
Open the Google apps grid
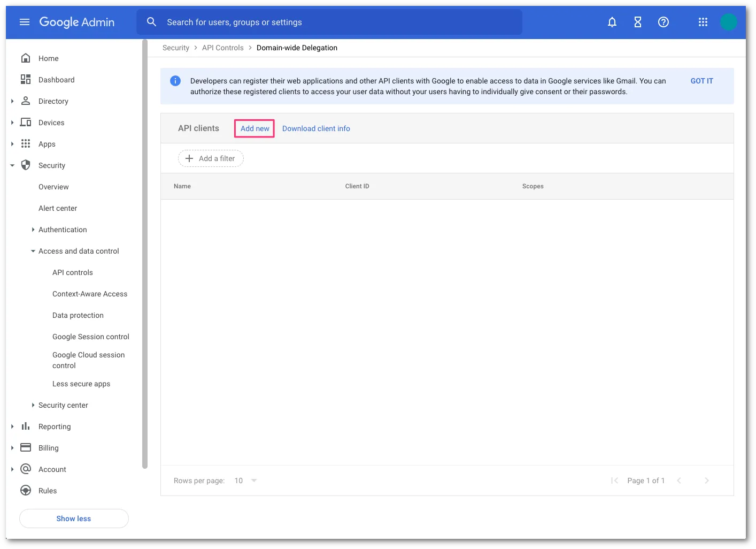[x=703, y=22]
